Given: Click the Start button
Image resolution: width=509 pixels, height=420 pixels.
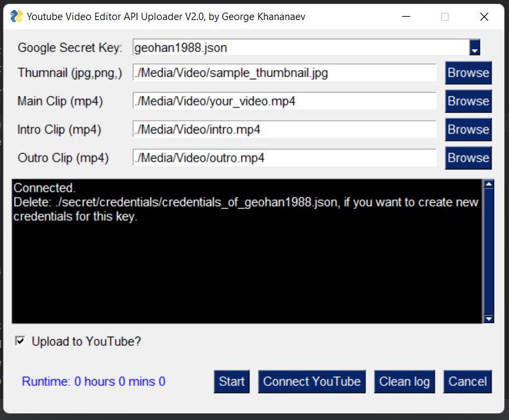Looking at the screenshot, I should click(231, 381).
